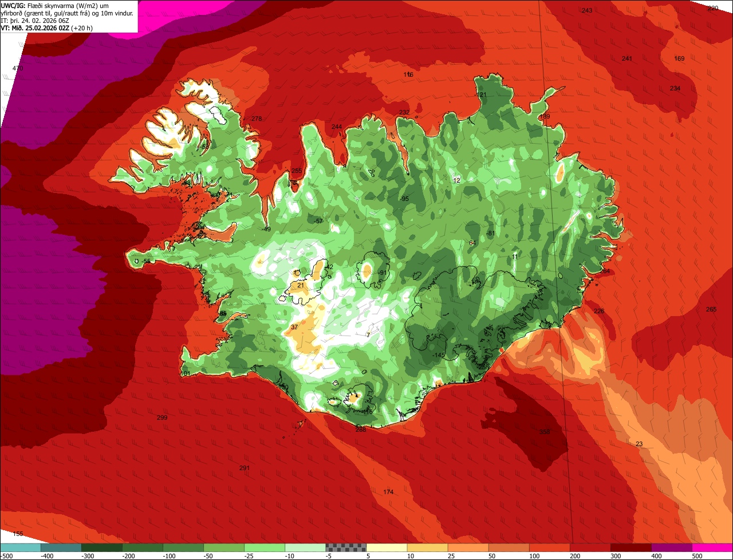Click the map value '288' at the south coast
This screenshot has height=560, width=733.
pos(361,430)
